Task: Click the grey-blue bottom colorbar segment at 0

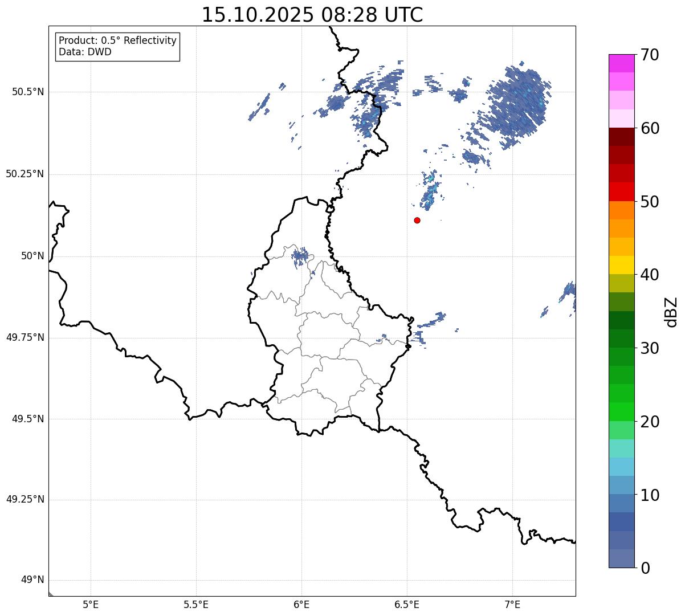Action: [x=622, y=558]
